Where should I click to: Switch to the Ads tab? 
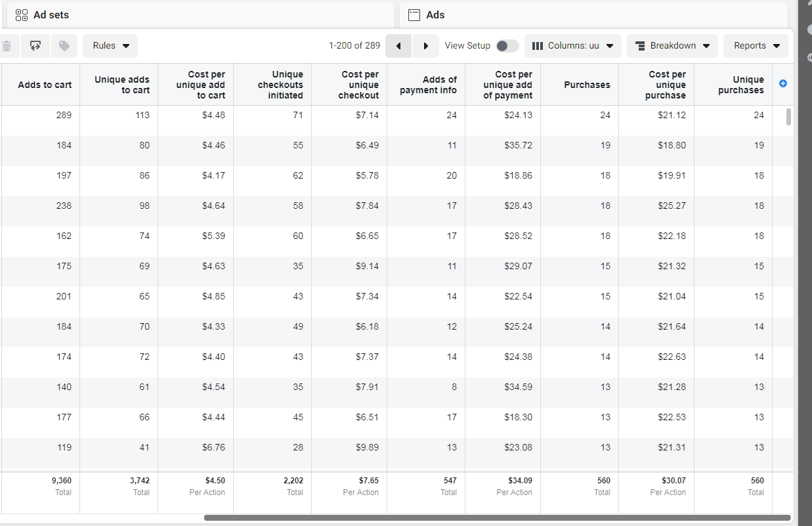(593, 14)
